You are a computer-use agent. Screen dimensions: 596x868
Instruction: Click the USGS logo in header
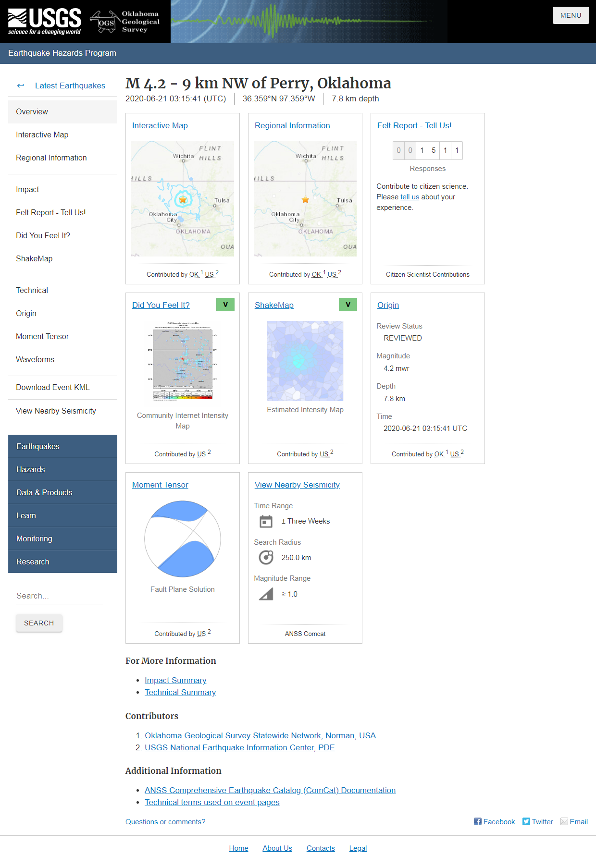(45, 22)
